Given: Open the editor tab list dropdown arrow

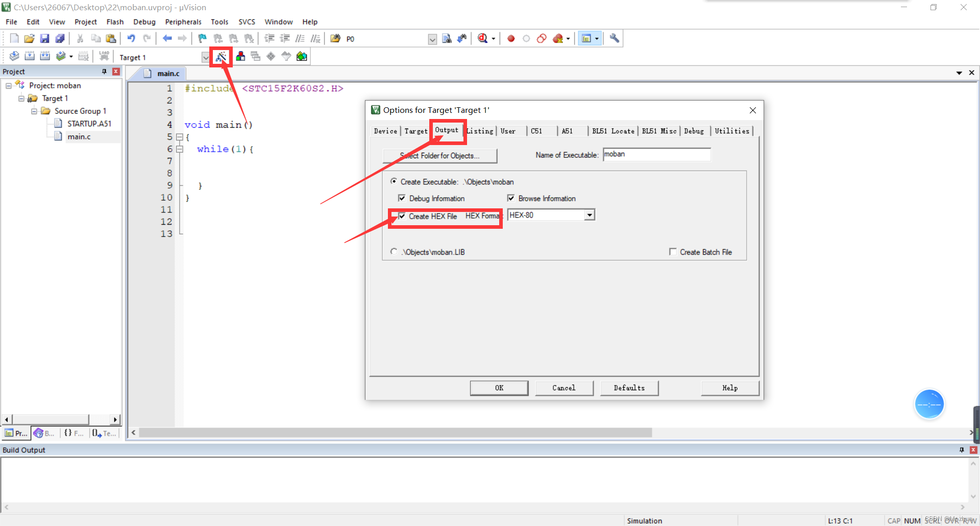Looking at the screenshot, I should [x=959, y=73].
